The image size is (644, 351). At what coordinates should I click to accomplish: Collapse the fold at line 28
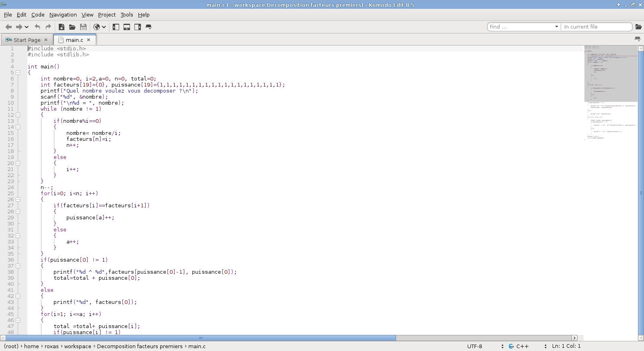18,211
